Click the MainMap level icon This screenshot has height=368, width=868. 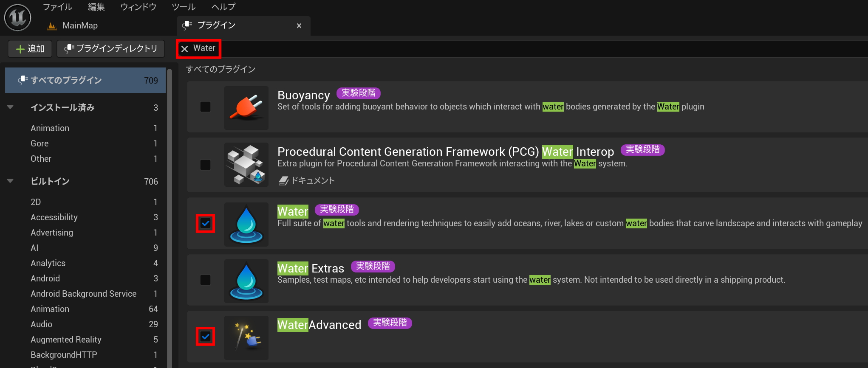(52, 26)
